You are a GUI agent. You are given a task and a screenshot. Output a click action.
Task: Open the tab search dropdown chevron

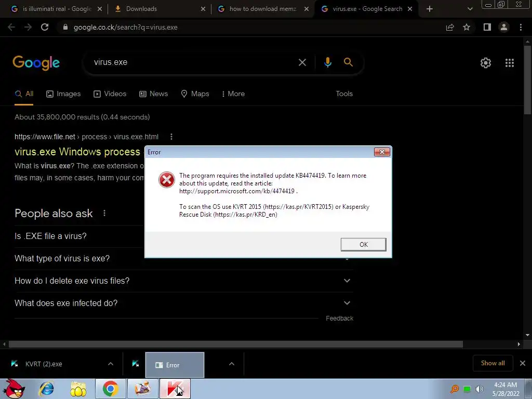tap(470, 9)
